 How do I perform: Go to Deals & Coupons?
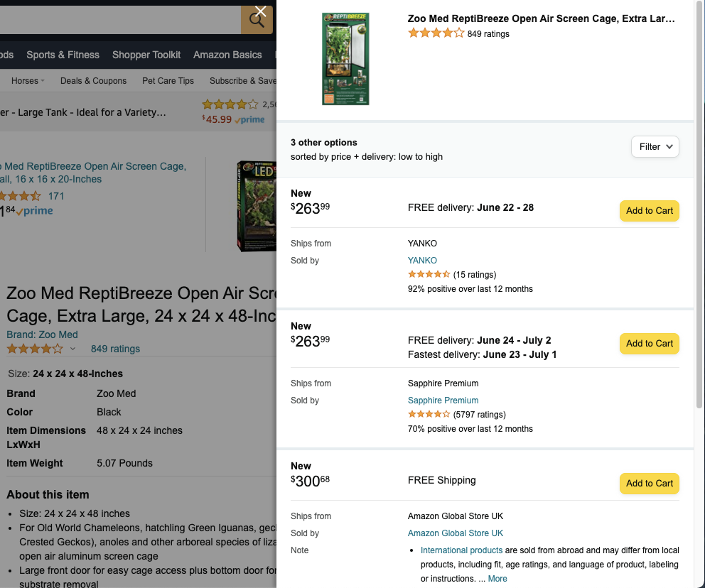(x=93, y=81)
